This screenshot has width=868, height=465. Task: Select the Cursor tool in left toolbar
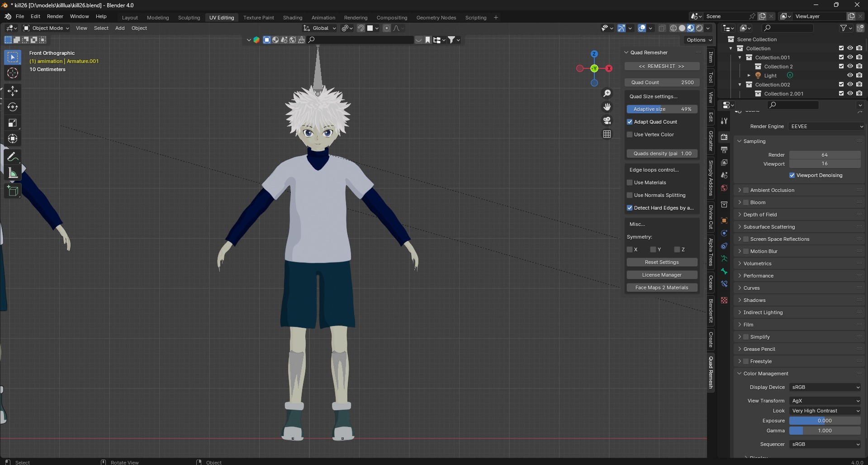[13, 73]
